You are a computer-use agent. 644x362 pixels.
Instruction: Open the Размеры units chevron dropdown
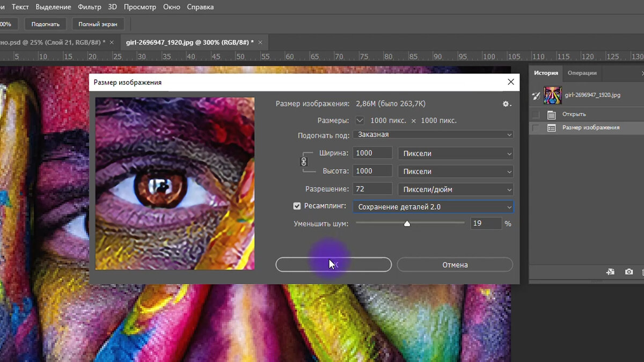click(x=360, y=121)
